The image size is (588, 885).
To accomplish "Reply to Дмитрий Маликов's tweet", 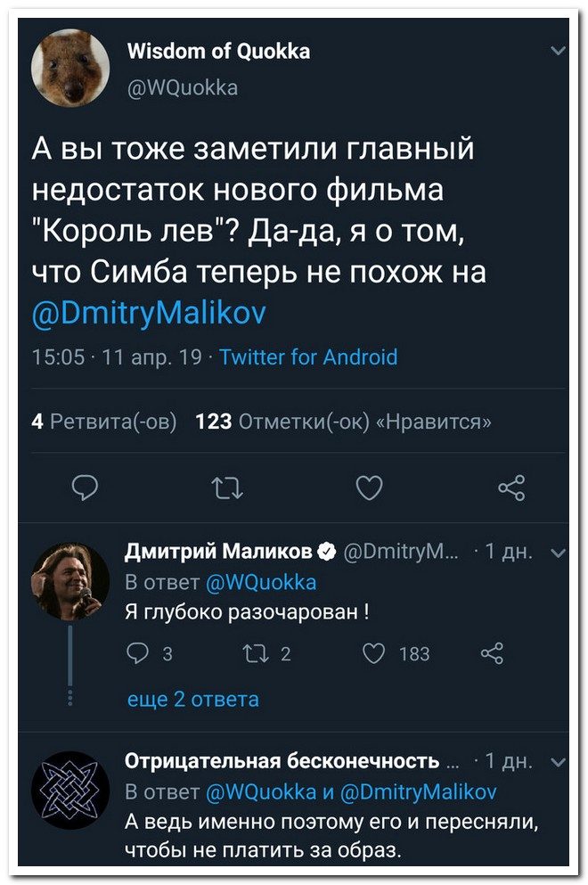I will (136, 654).
